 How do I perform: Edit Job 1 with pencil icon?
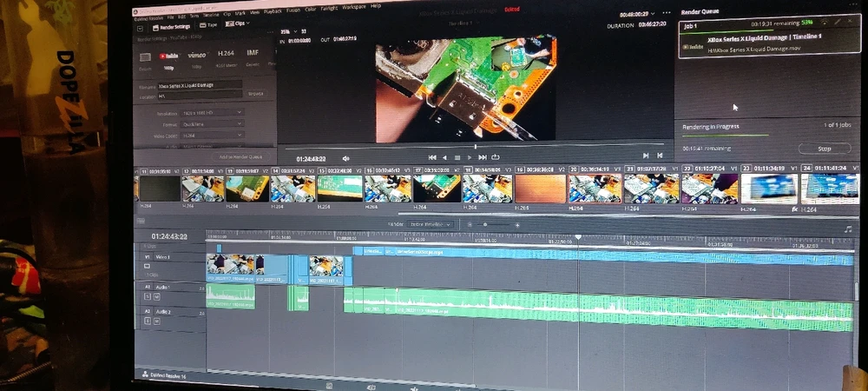(x=838, y=22)
